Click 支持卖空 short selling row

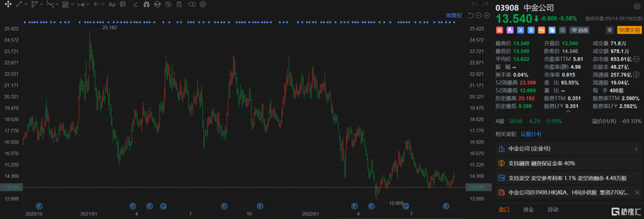(x=568, y=178)
